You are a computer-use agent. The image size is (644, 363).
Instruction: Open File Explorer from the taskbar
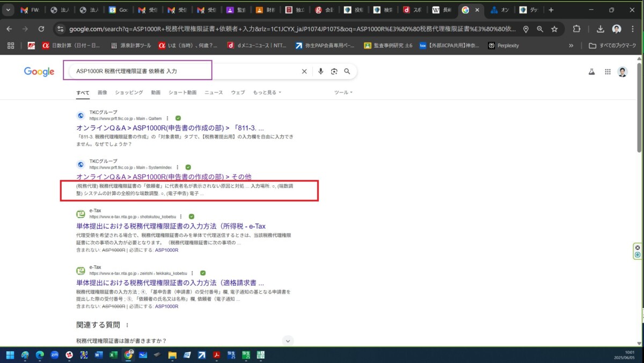(172, 355)
